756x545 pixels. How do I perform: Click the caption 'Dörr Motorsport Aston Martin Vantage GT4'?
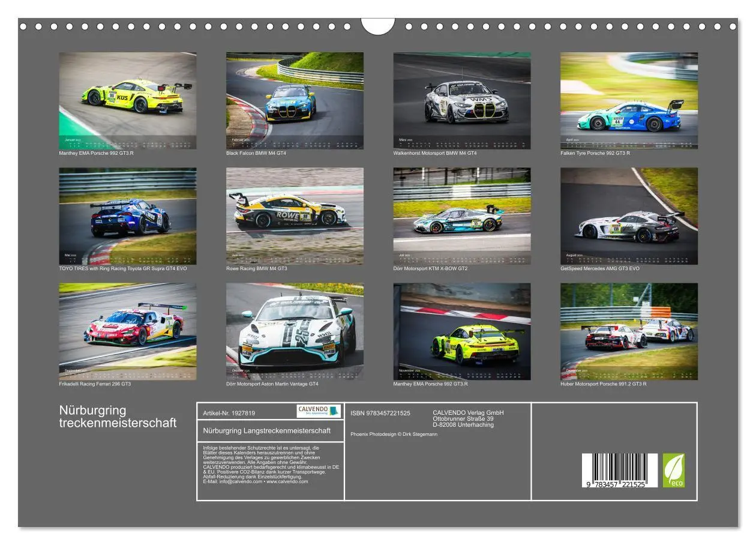click(272, 384)
